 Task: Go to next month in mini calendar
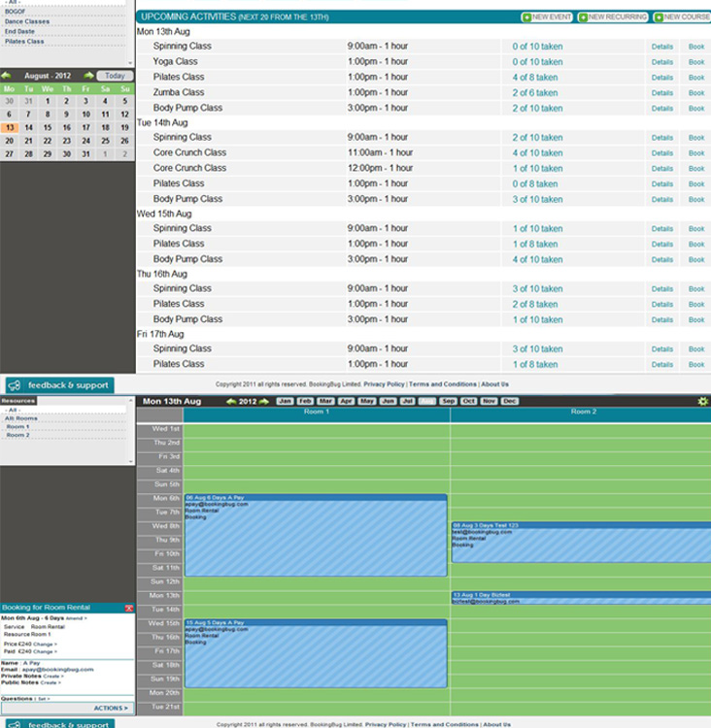point(88,76)
